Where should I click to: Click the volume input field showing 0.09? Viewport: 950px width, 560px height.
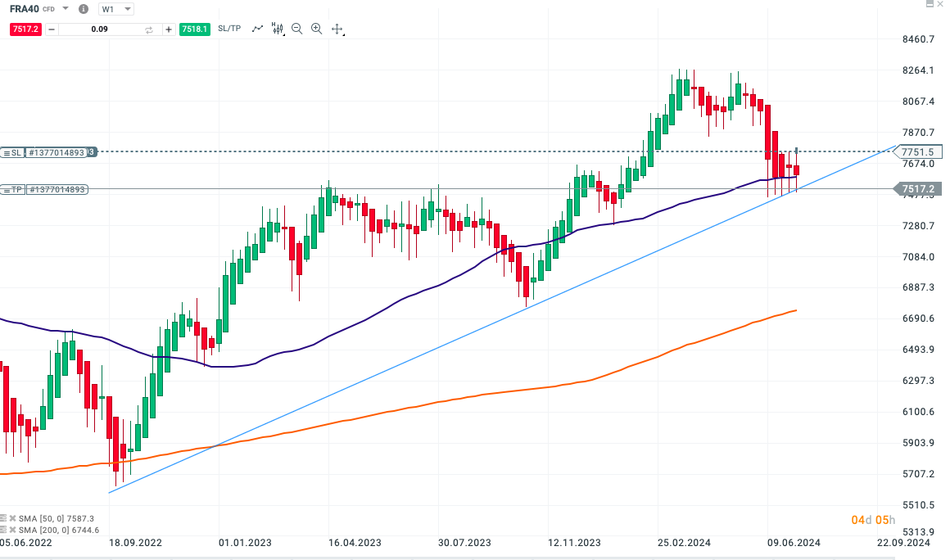click(98, 29)
